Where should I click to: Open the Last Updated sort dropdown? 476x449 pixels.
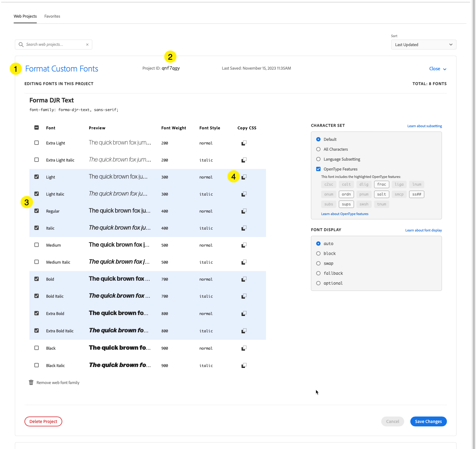point(424,45)
